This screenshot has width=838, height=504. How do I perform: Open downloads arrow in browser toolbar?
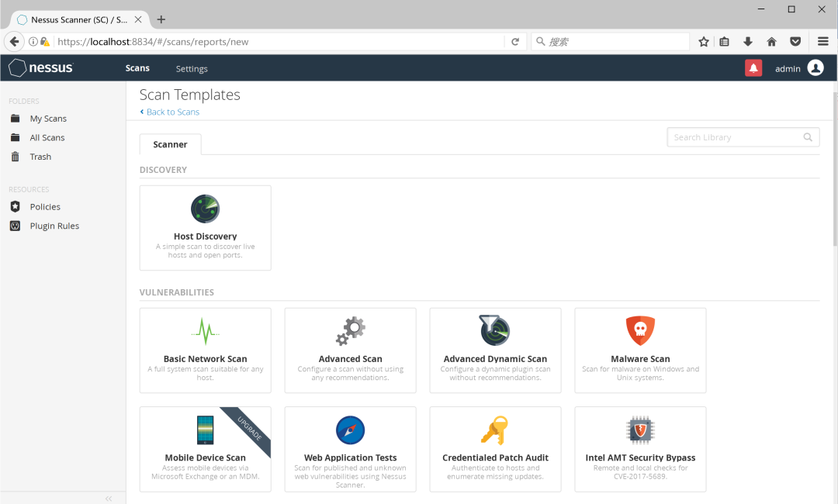(x=748, y=42)
